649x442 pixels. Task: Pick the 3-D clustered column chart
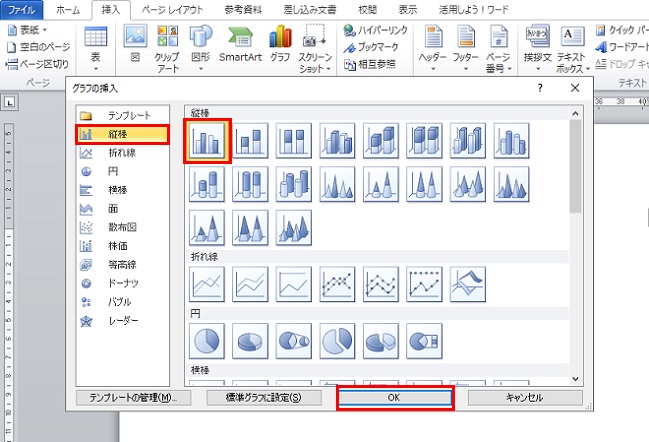click(x=337, y=141)
